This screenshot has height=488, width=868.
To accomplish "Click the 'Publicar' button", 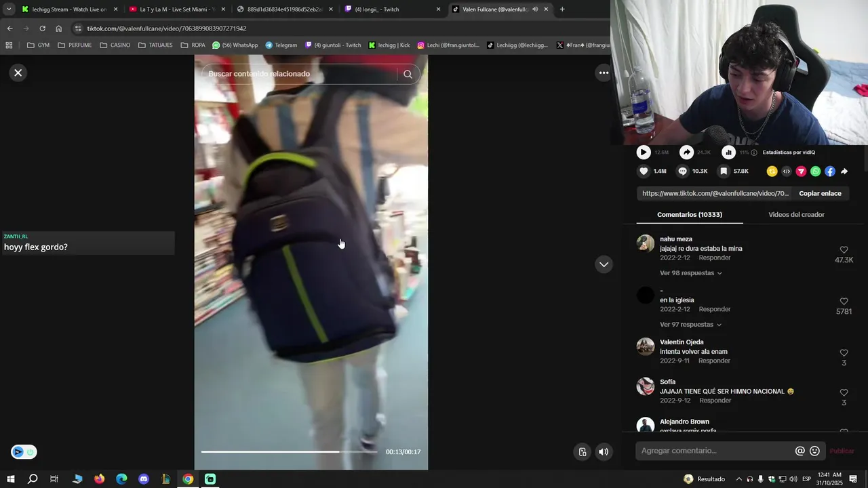I will [x=842, y=451].
